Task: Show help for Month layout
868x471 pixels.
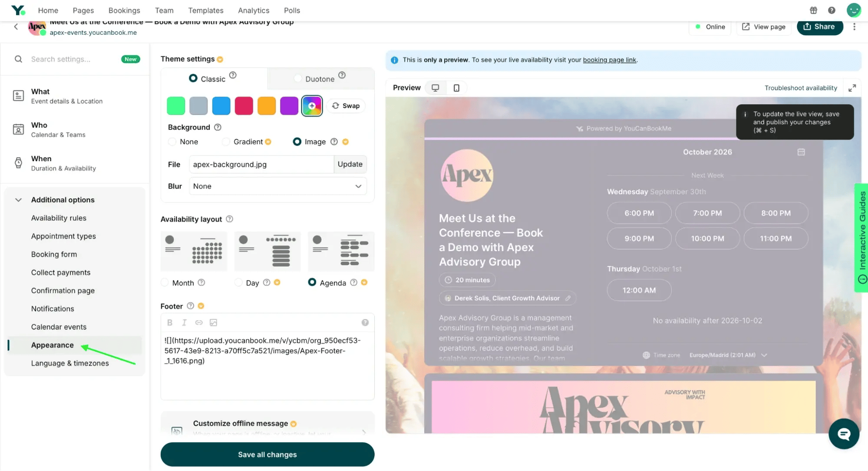Action: pyautogui.click(x=201, y=282)
